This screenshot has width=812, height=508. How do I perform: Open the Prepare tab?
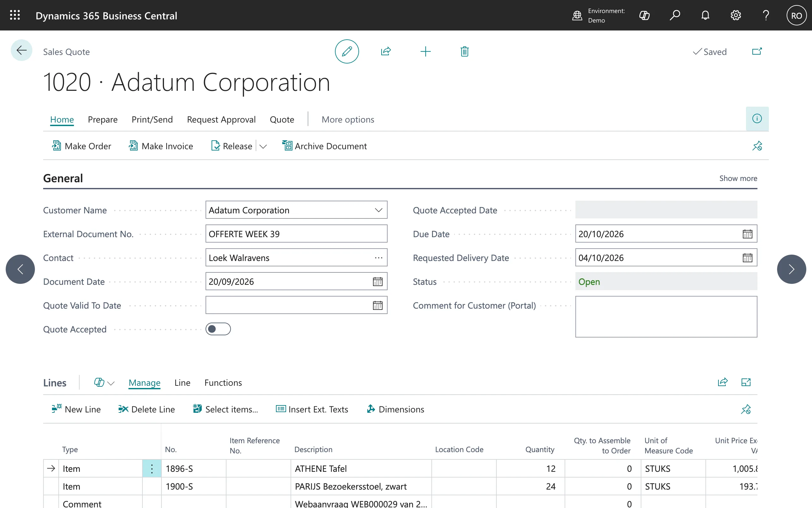(103, 120)
